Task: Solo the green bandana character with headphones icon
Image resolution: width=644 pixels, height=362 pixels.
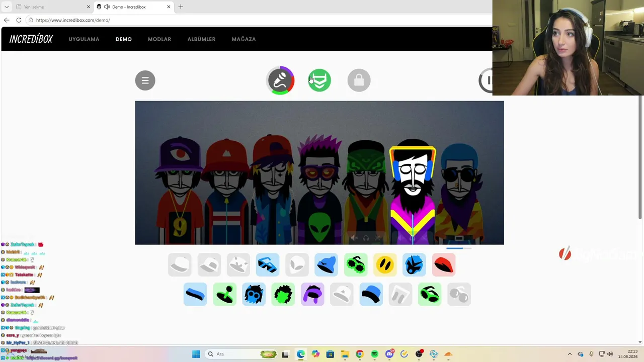Action: (x=366, y=238)
